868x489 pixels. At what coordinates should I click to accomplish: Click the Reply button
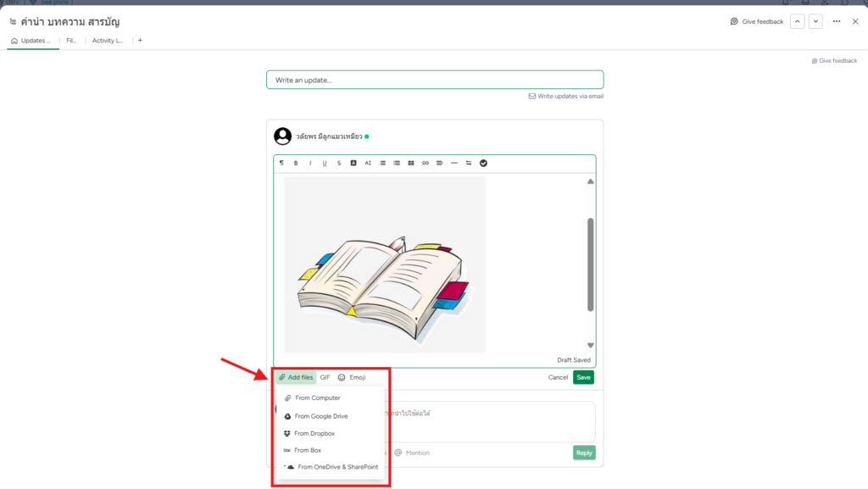tap(584, 453)
